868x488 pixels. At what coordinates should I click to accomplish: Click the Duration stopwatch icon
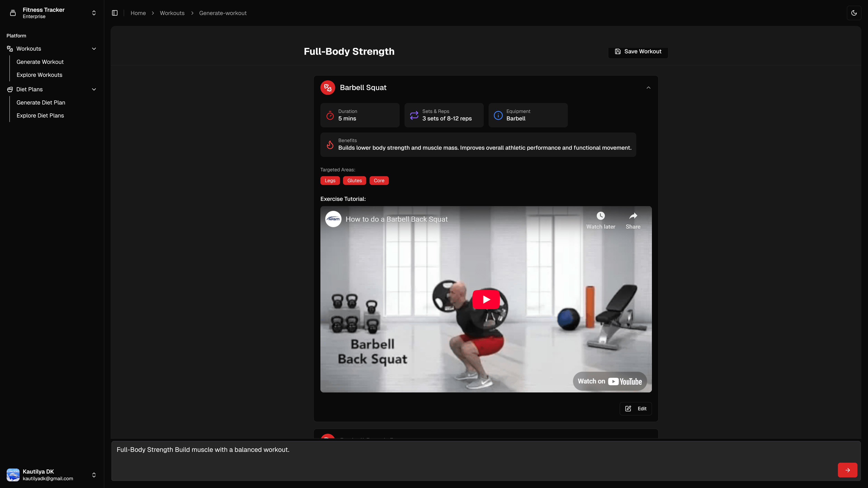pos(330,115)
